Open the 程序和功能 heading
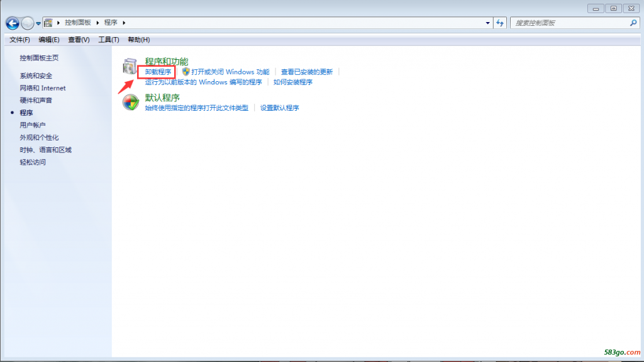The height and width of the screenshot is (362, 644). coord(166,61)
